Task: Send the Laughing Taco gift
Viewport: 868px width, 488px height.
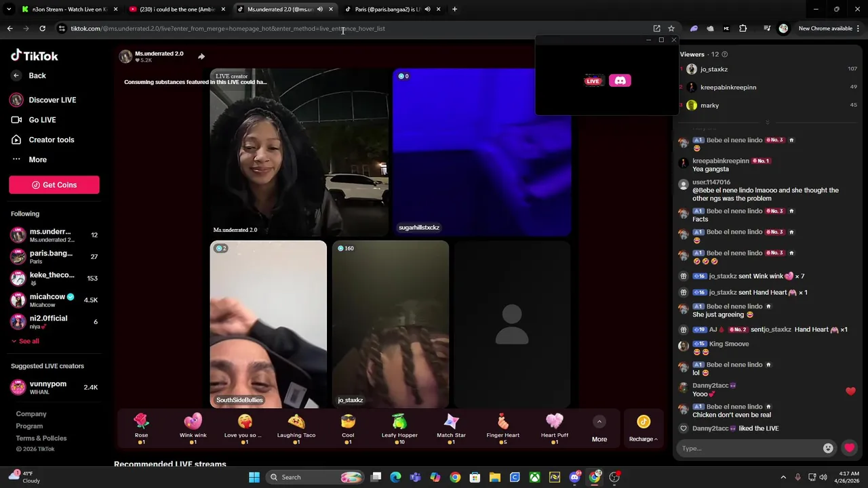Action: pos(296,428)
